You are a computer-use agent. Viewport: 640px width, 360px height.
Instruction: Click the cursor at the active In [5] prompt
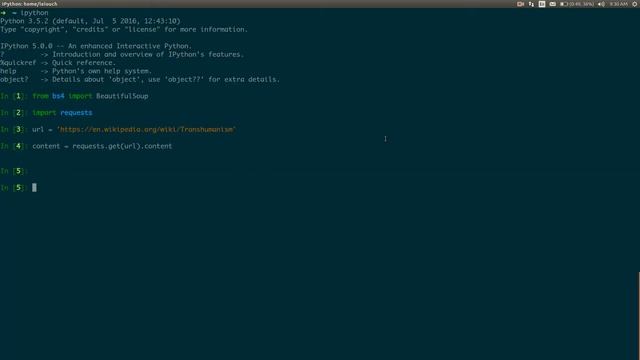(x=34, y=187)
